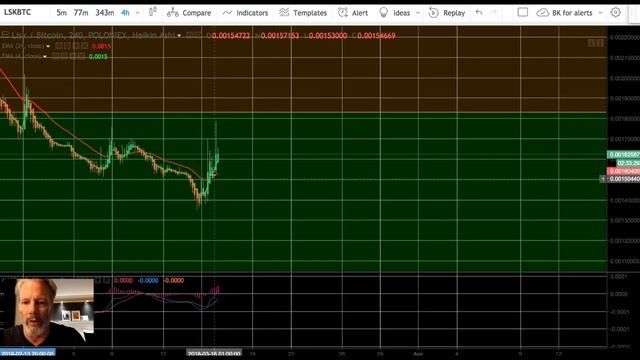
Task: Open the LSKBTC symbol search field
Action: [17, 12]
